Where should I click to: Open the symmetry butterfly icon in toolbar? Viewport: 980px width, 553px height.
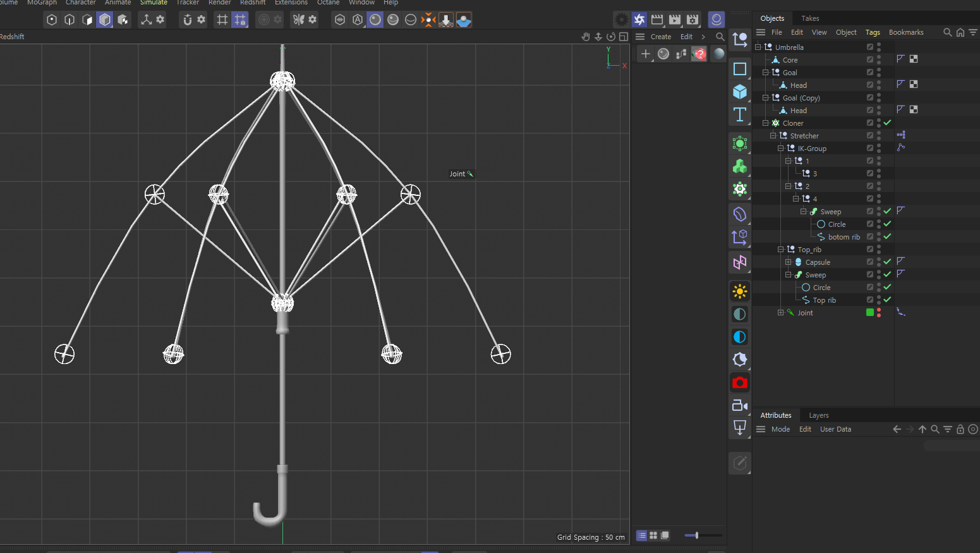tap(298, 20)
